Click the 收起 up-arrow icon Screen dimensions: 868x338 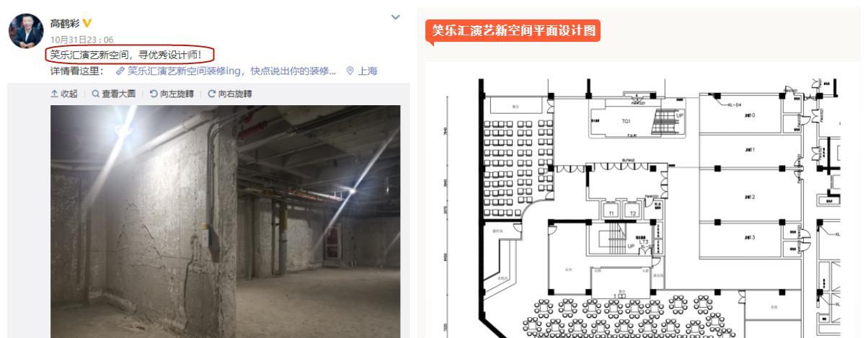(52, 94)
